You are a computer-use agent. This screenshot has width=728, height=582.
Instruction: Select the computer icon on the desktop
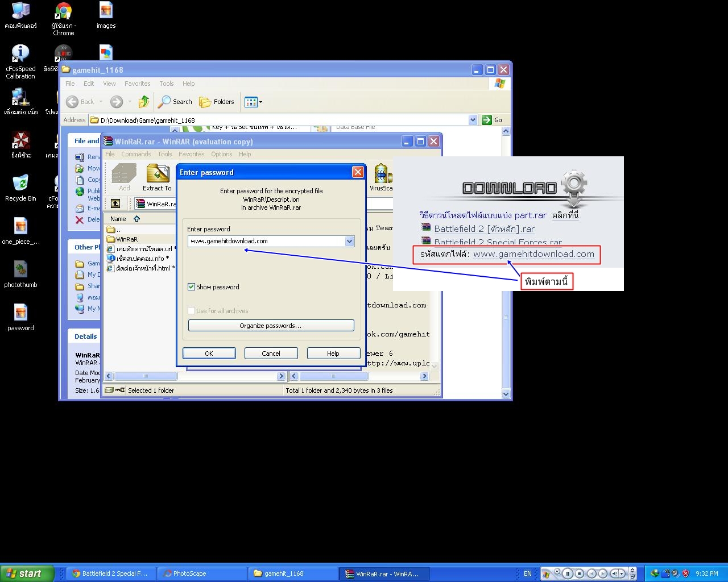coord(20,15)
